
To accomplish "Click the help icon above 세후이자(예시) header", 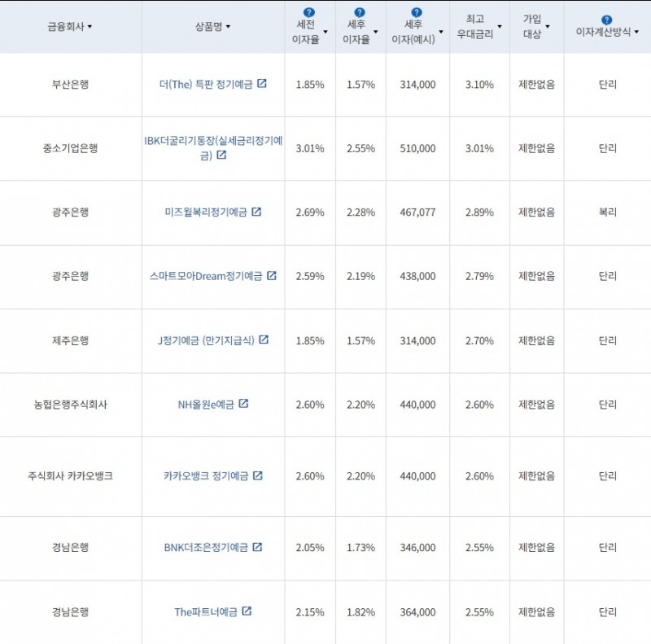I will tap(417, 11).
